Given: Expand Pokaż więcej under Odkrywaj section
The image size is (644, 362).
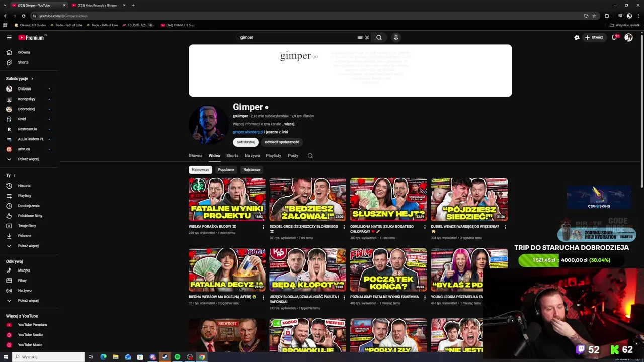Looking at the screenshot, I should [x=29, y=301].
